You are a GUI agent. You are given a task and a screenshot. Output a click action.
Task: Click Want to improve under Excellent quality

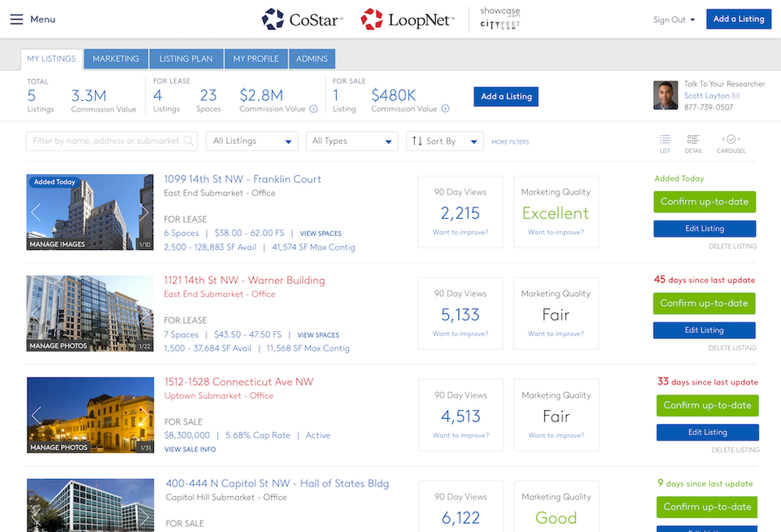click(x=556, y=232)
